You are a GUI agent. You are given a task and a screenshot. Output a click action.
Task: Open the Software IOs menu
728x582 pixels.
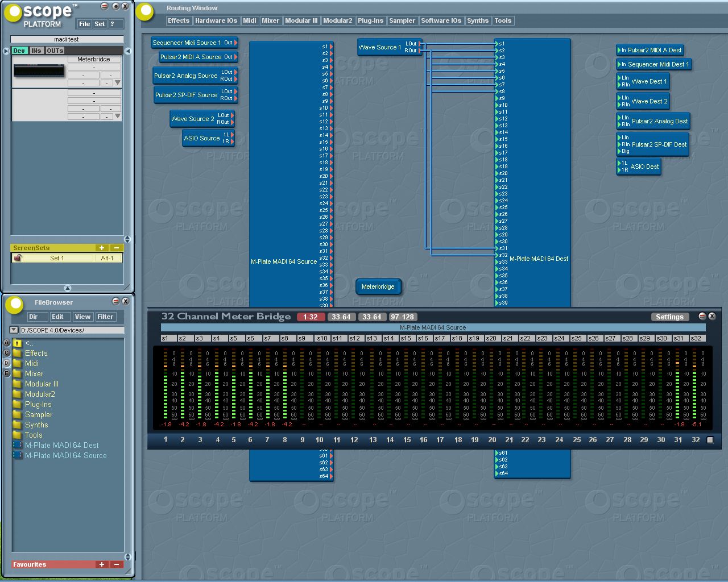tap(441, 20)
